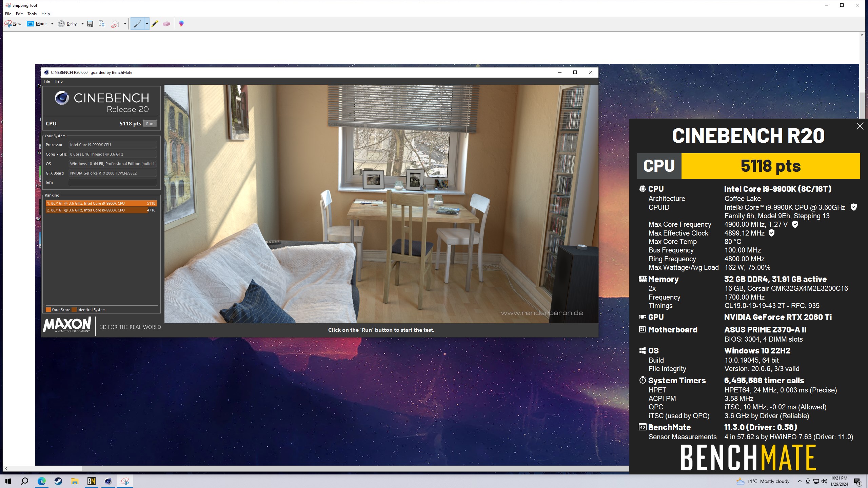
Task: Open File Explorer from taskbar
Action: [75, 481]
